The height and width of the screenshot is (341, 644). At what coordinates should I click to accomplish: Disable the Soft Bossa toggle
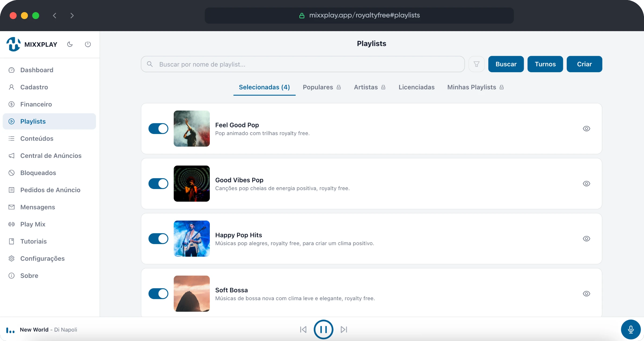point(158,294)
